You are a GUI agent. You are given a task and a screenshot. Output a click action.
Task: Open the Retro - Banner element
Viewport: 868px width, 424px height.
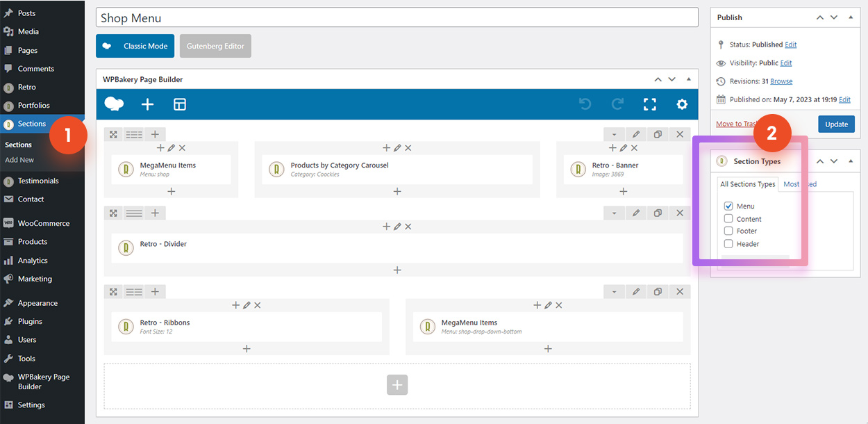[x=623, y=170]
